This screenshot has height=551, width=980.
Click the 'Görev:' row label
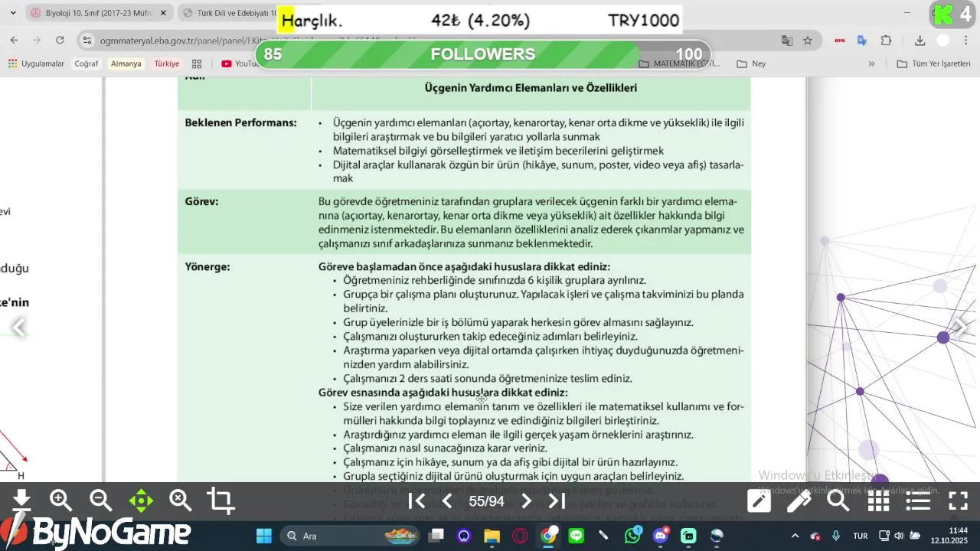[x=201, y=202]
